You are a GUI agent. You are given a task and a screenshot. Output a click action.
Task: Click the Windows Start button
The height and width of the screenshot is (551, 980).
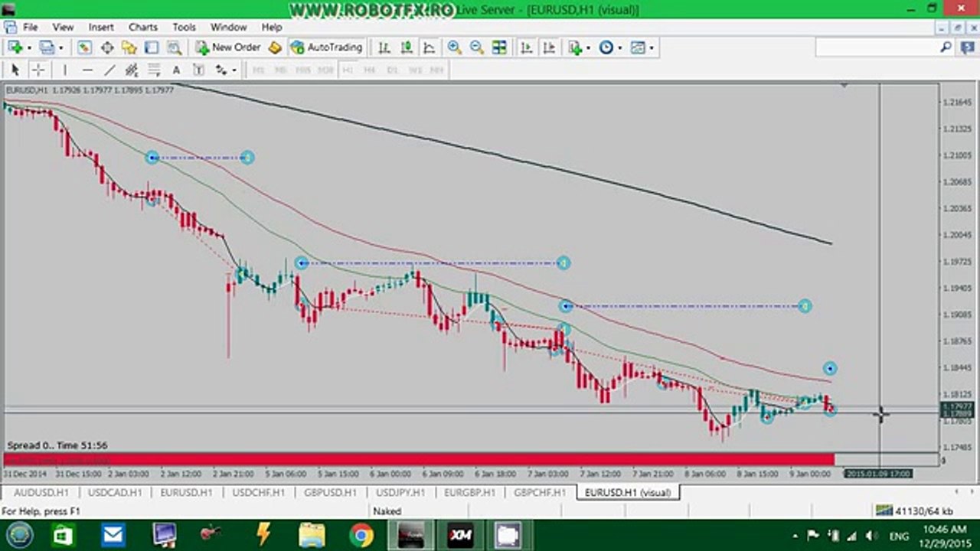click(x=19, y=535)
